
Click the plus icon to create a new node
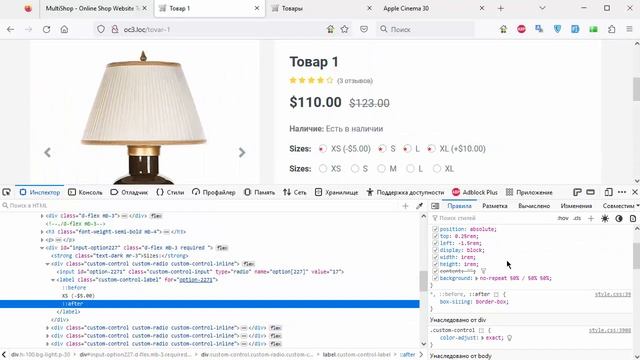[x=405, y=206]
